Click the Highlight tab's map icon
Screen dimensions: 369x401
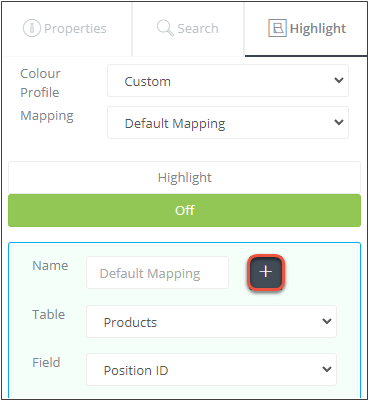(277, 28)
